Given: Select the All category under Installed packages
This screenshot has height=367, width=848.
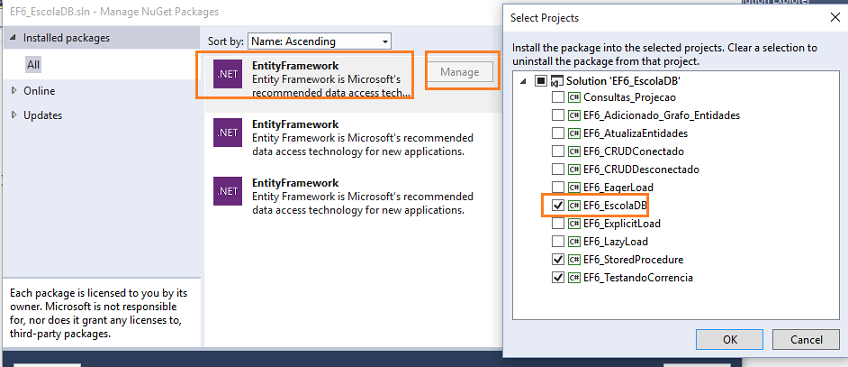Looking at the screenshot, I should point(34,65).
